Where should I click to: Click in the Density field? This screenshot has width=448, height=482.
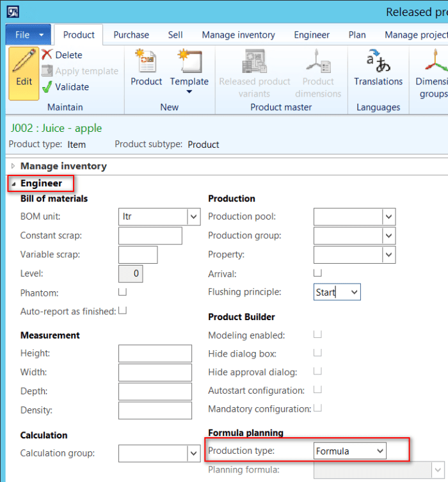155,411
